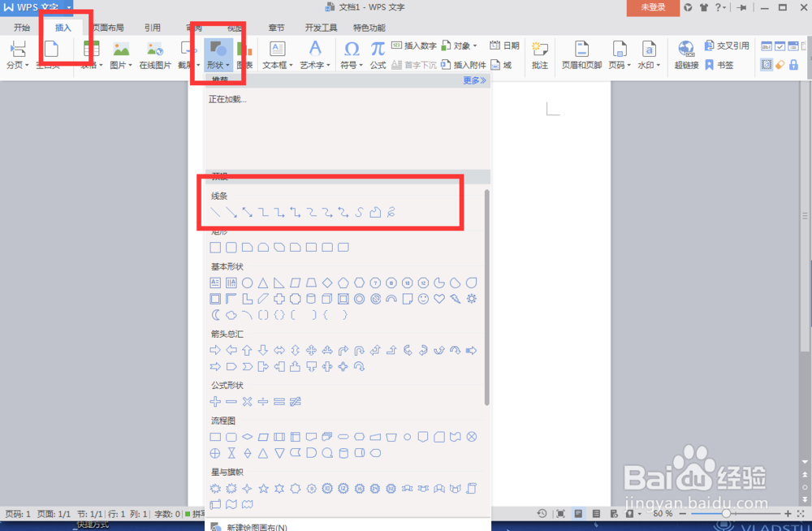Open the help question mark icon

click(718, 7)
